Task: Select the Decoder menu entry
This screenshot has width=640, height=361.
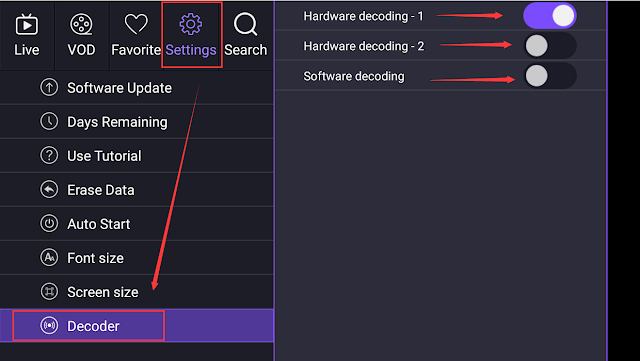Action: (x=136, y=325)
